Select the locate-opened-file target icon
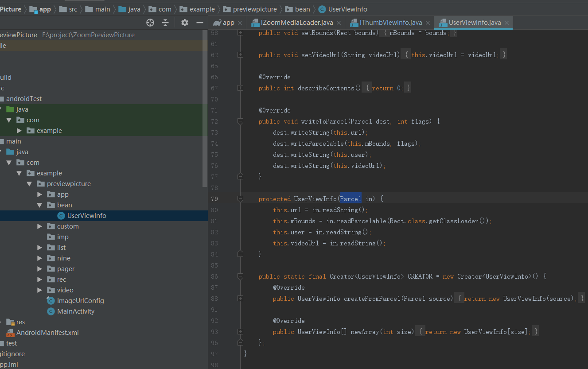 click(x=150, y=22)
